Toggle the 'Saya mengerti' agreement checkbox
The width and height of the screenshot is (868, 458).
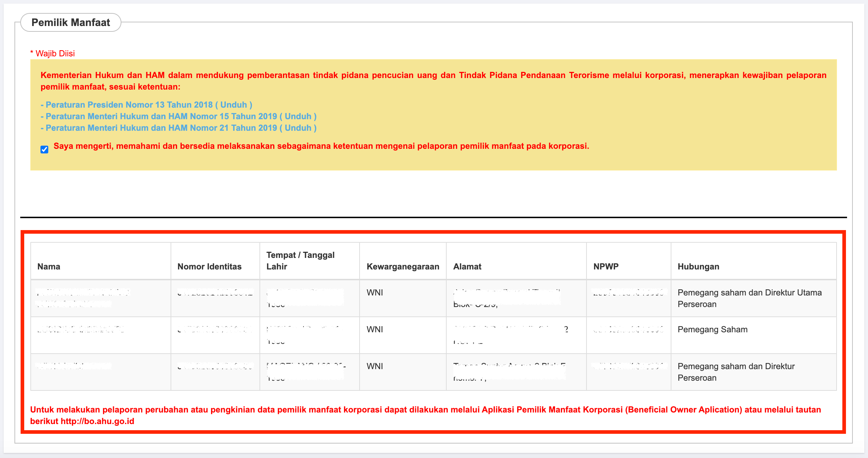point(44,150)
